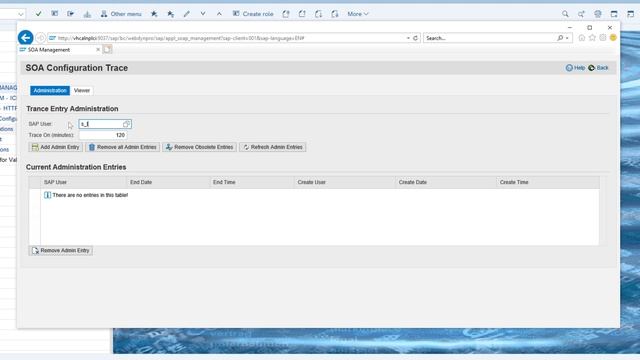The width and height of the screenshot is (640, 360).
Task: Click the exit arrow icon in SAP toolbar
Action: [x=71, y=14]
